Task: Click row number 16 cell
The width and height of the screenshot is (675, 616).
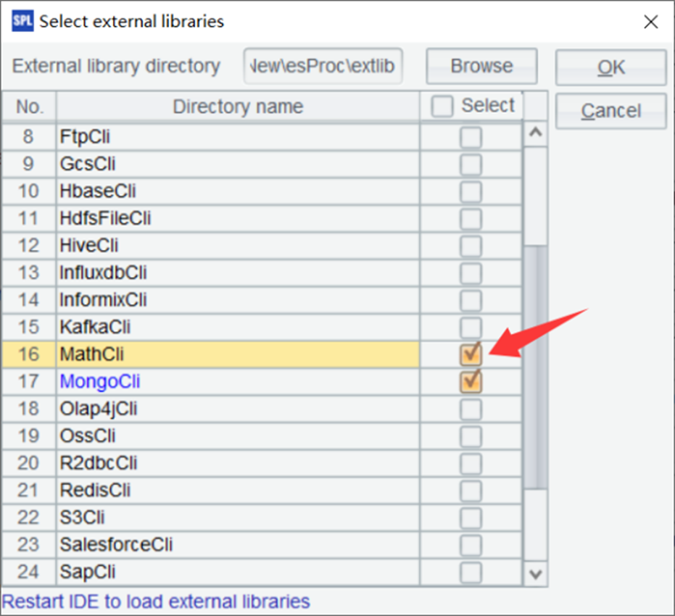Action: [29, 354]
